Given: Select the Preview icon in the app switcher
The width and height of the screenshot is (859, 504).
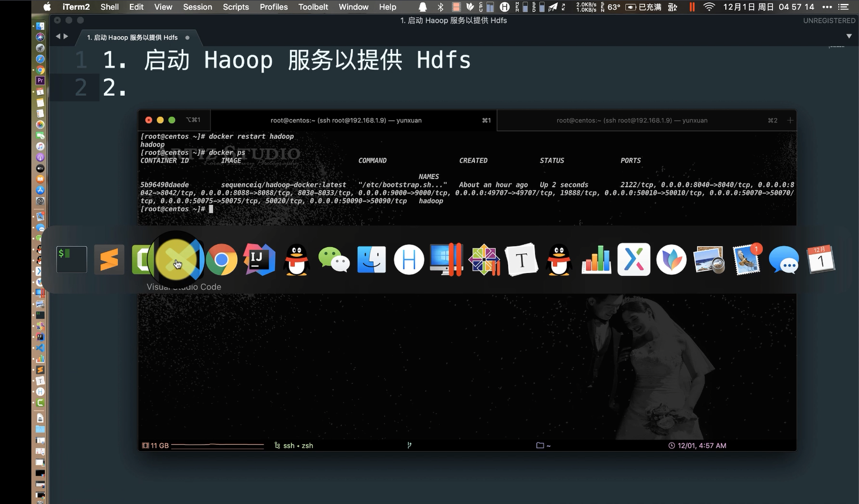Looking at the screenshot, I should coord(709,260).
